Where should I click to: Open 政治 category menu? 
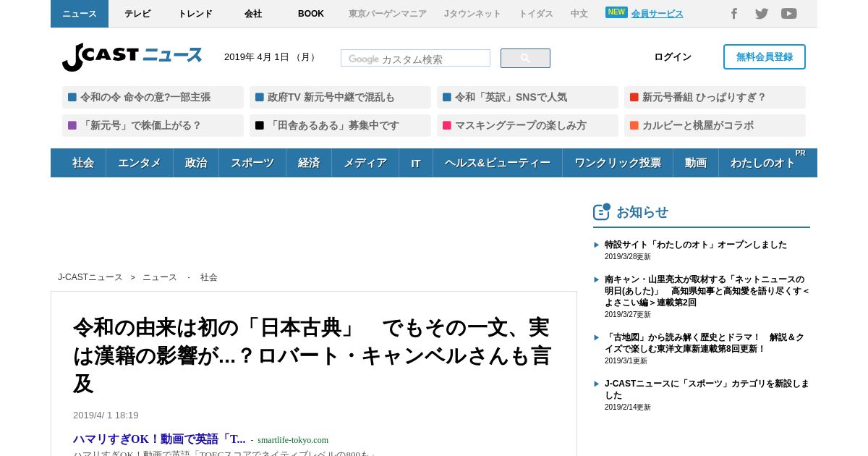196,163
